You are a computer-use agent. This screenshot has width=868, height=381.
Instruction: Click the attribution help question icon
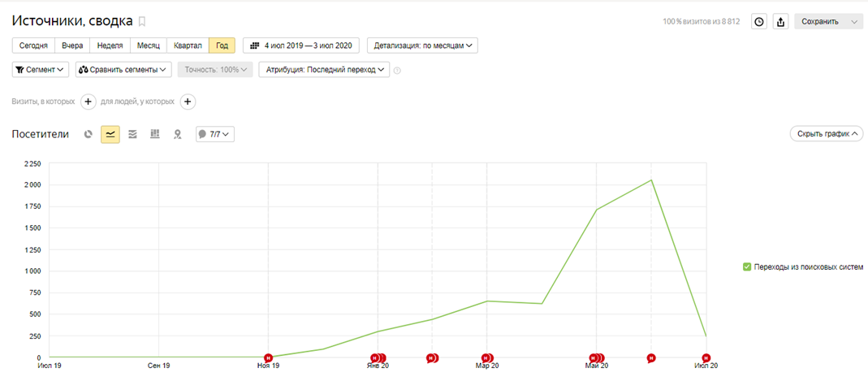tap(396, 71)
